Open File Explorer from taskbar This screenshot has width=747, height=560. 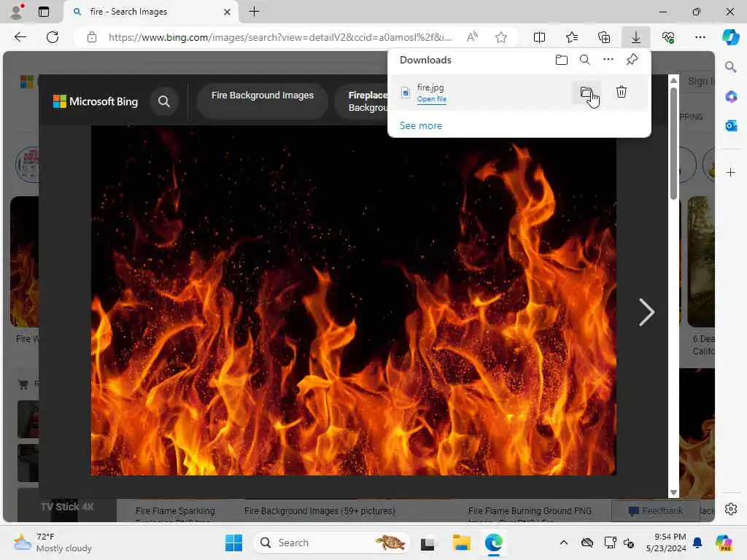pos(461,542)
